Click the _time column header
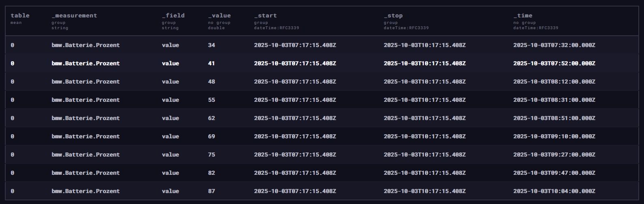644x204 pixels. [523, 16]
